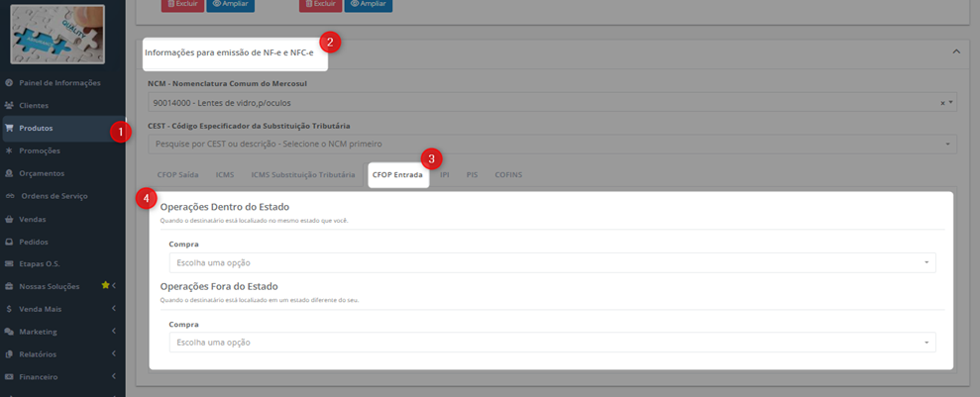Click the company logo puzzle thumbnail
The width and height of the screenshot is (980, 397).
[57, 34]
